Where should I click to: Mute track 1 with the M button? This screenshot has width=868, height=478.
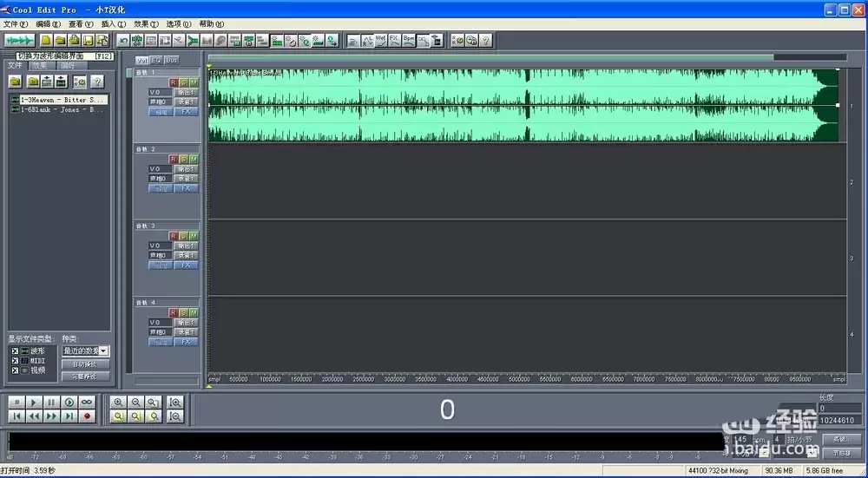(194, 82)
